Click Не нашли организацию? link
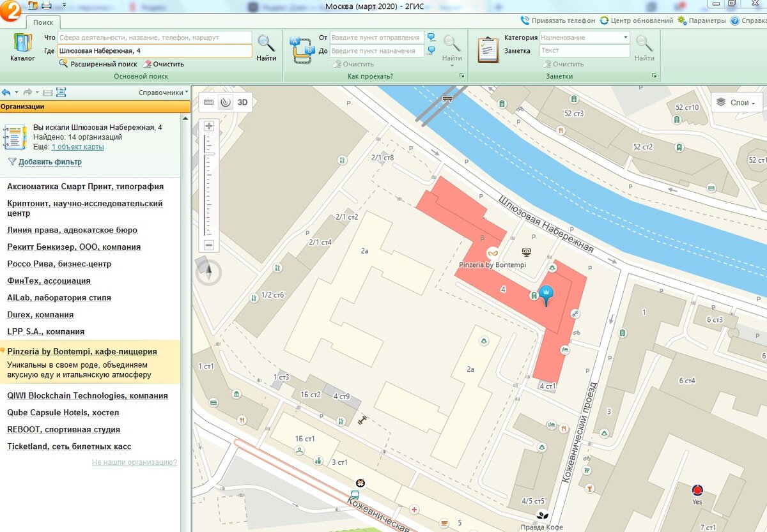767x532 pixels. tap(134, 462)
